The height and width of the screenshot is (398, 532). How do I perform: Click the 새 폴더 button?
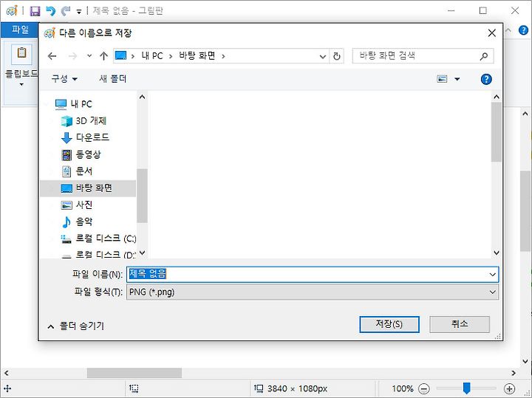pos(112,79)
